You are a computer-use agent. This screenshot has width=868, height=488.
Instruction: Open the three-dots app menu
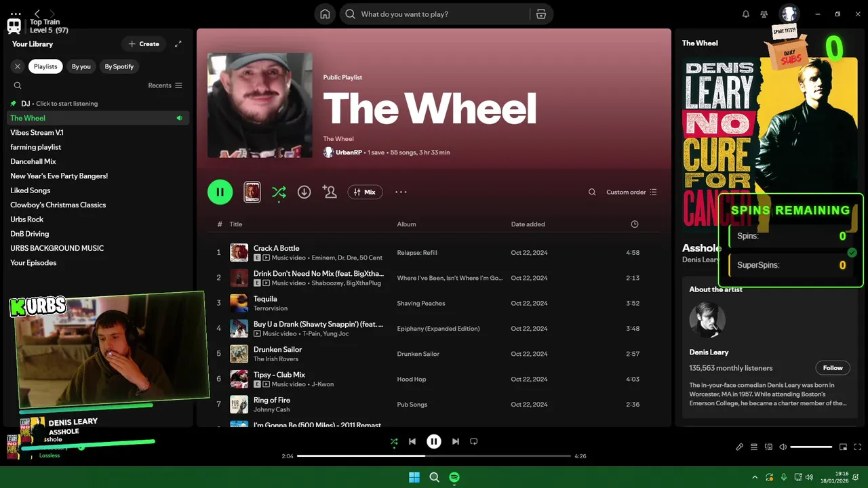click(16, 14)
